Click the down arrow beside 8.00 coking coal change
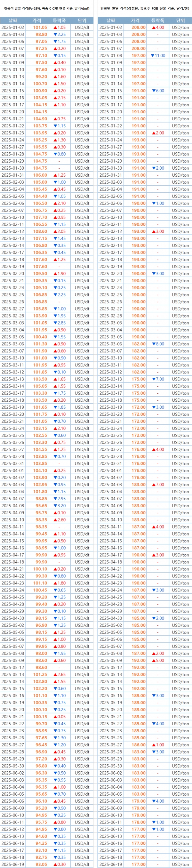The width and height of the screenshot is (192, 868). click(154, 344)
